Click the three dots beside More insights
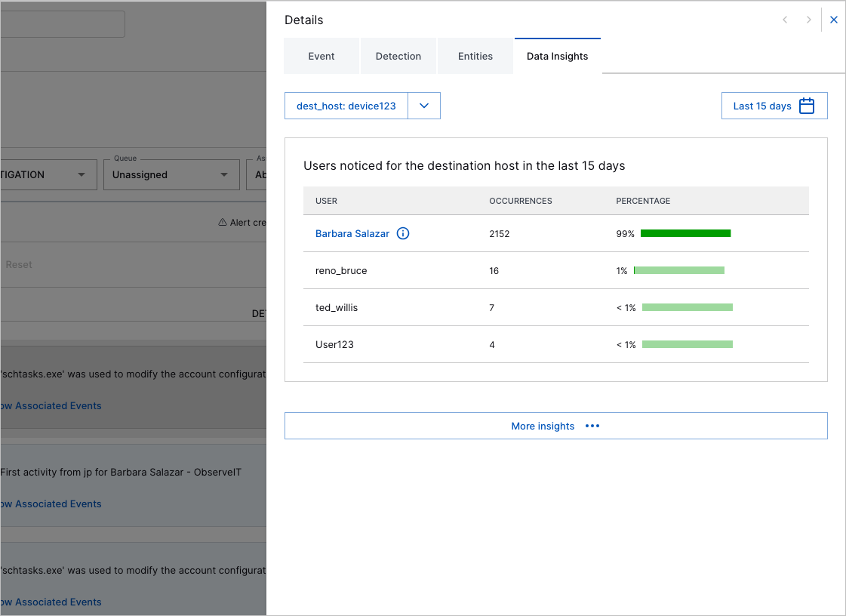This screenshot has height=616, width=846. pyautogui.click(x=592, y=426)
